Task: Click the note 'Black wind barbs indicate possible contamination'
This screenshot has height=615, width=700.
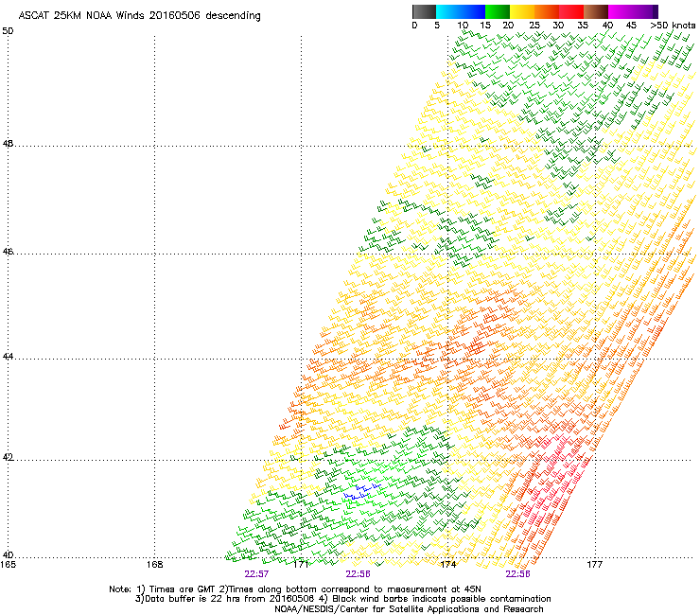Action: click(x=442, y=599)
